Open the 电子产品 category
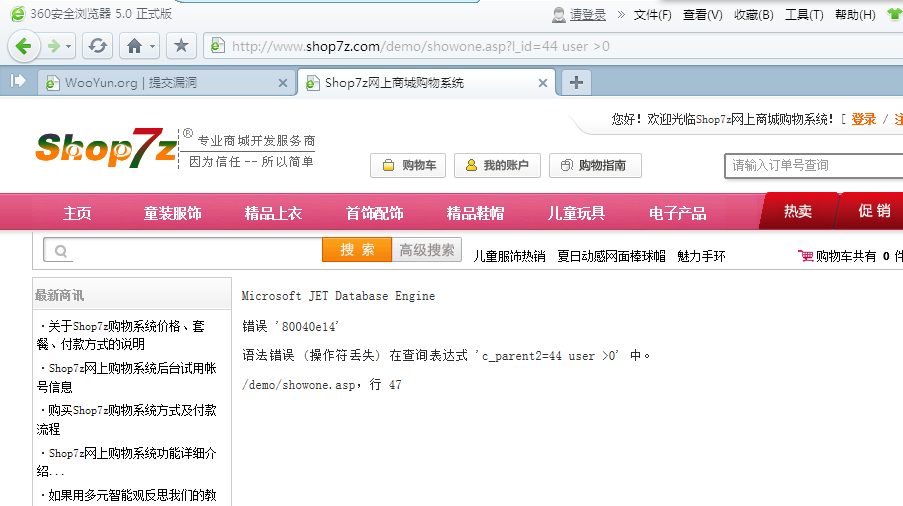The height and width of the screenshot is (506, 903). coord(677,213)
